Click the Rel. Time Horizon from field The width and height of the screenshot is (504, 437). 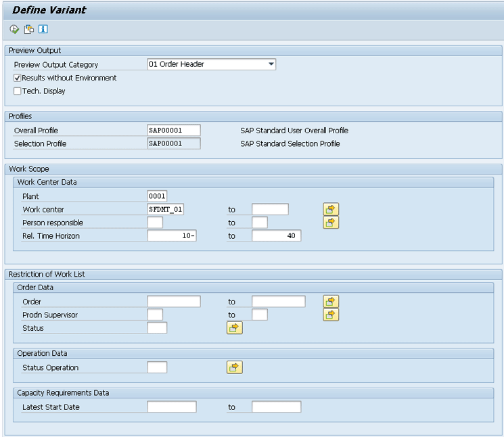pos(172,236)
